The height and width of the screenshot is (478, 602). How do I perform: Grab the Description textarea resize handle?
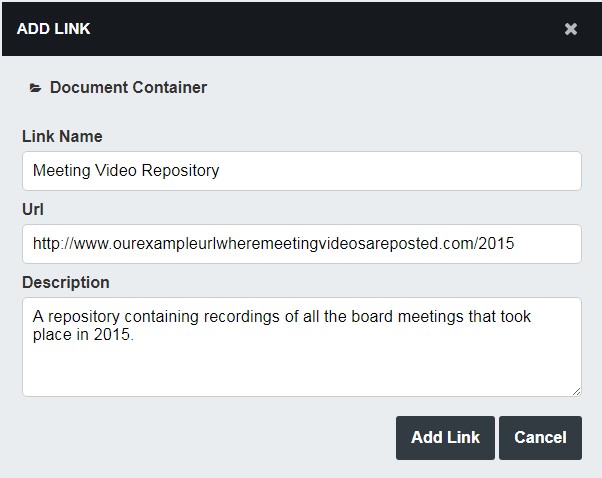(576, 391)
